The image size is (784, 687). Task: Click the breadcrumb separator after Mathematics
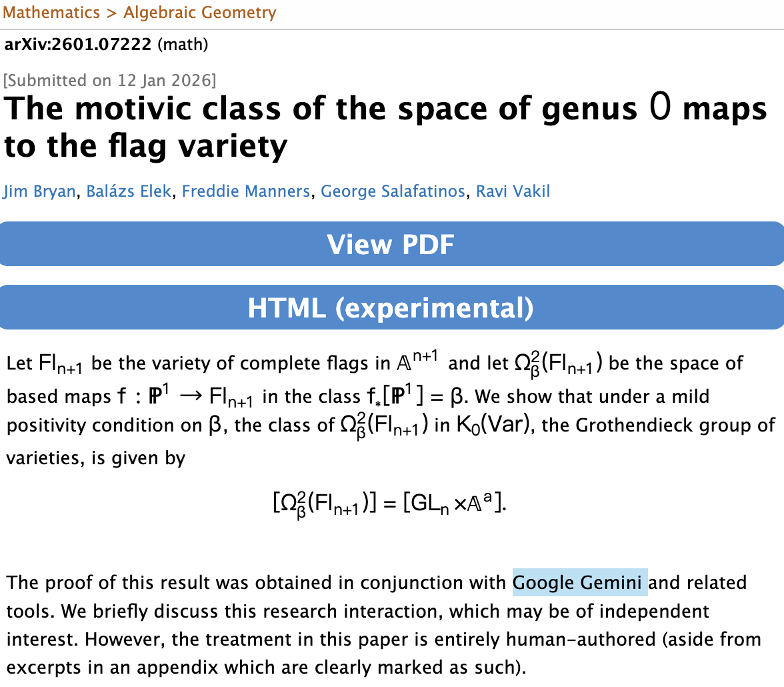click(111, 12)
